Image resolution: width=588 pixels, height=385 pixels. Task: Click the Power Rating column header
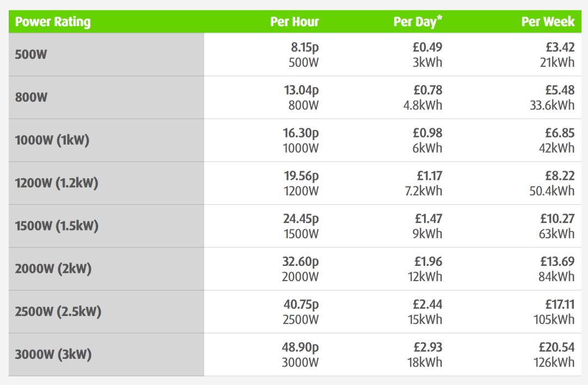click(x=53, y=22)
